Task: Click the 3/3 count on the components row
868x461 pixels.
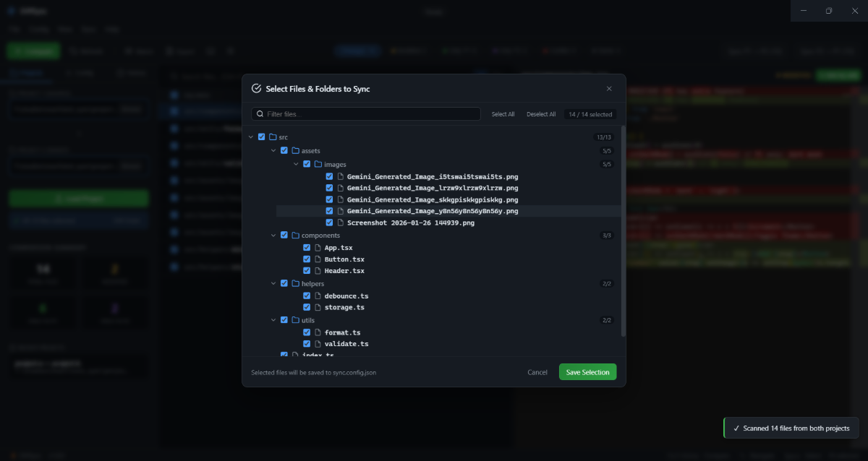Action: pos(606,235)
